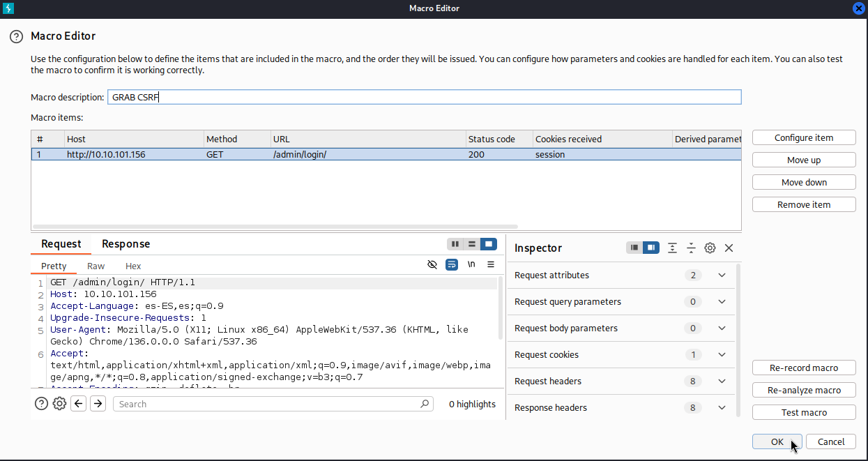Image resolution: width=868 pixels, height=461 pixels.
Task: Toggle line wrap in message editor
Action: [x=452, y=265]
